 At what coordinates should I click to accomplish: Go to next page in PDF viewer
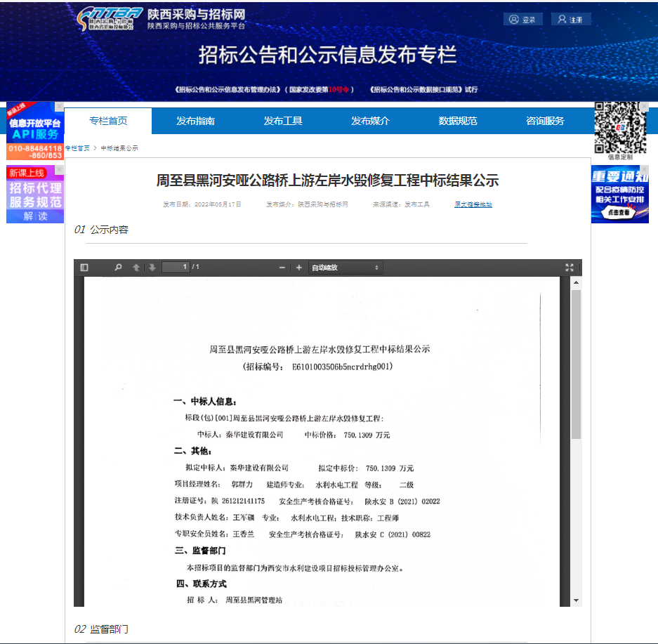tap(152, 268)
